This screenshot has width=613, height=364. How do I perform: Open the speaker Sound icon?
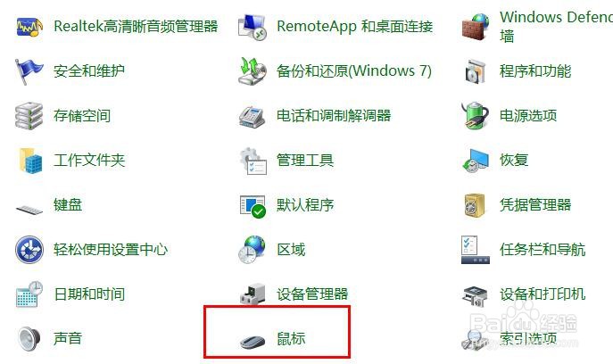click(x=29, y=339)
